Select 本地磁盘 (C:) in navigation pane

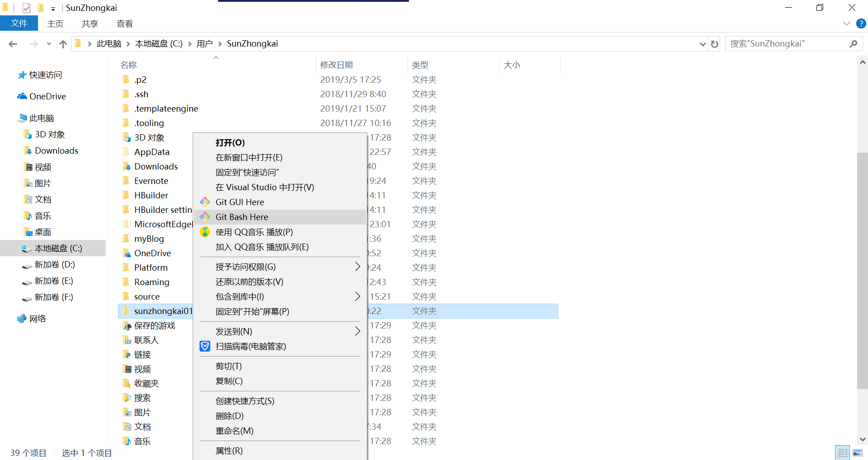(58, 248)
